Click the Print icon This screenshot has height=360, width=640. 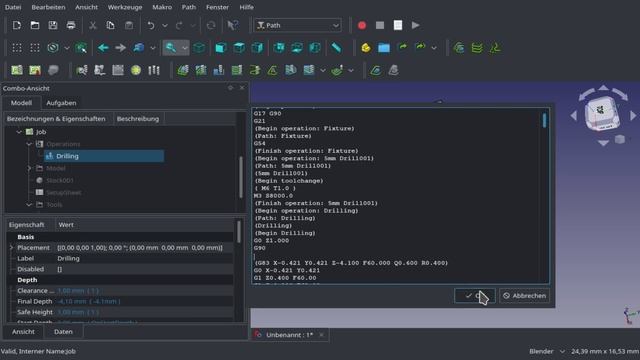pyautogui.click(x=71, y=25)
